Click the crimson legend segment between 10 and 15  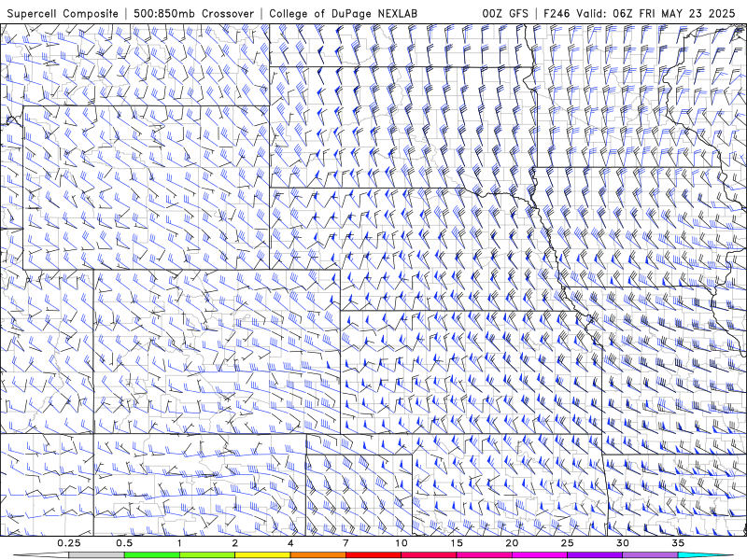click(x=429, y=555)
